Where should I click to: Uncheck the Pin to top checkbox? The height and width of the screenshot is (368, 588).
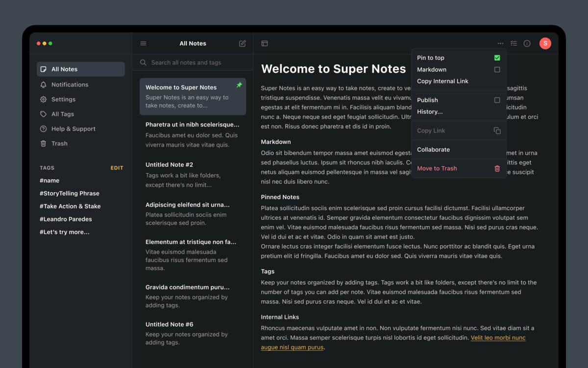pyautogui.click(x=497, y=58)
